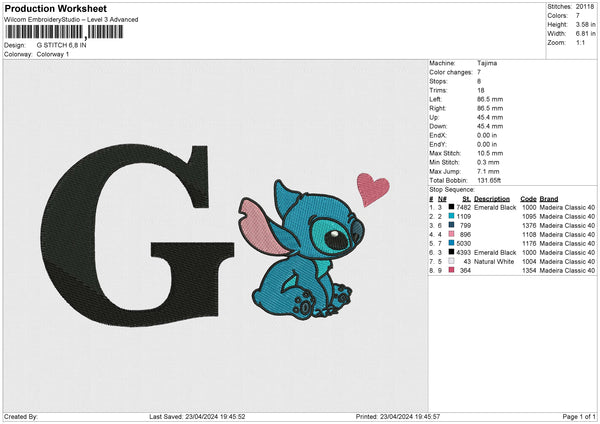Pick the dark blue swatch in stop 3
Image resolution: width=600 pixels, height=424 pixels.
tap(452, 225)
